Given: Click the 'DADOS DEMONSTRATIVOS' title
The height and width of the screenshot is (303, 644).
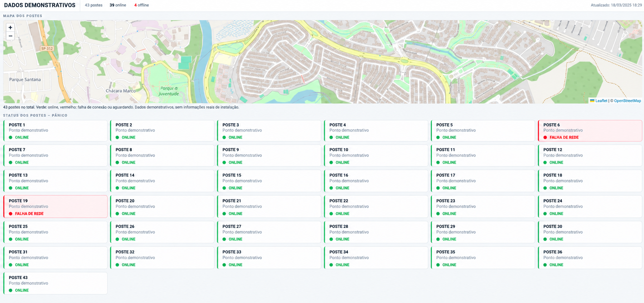Looking at the screenshot, I should [40, 5].
